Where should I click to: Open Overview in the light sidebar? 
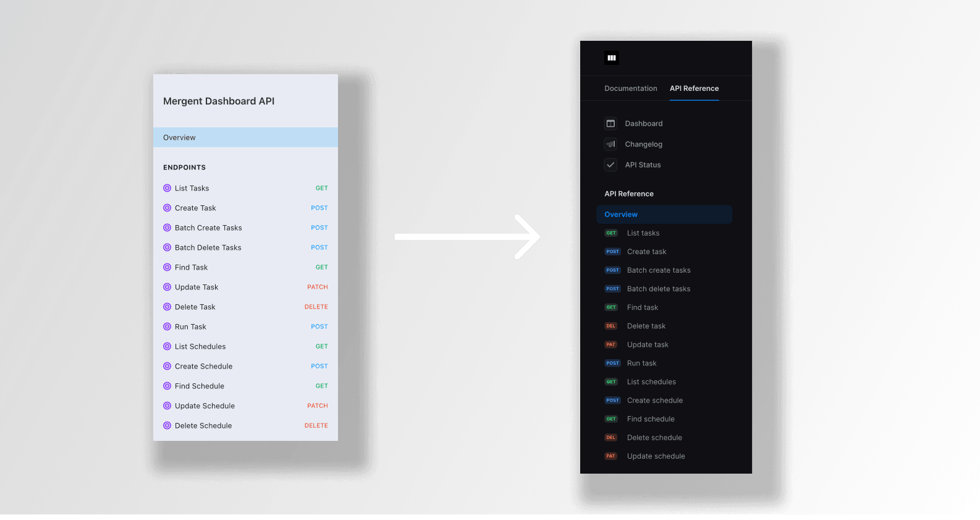[x=179, y=137]
